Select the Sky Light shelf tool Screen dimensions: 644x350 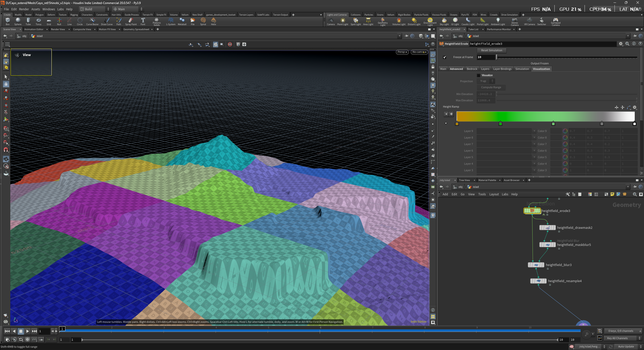[x=444, y=21]
